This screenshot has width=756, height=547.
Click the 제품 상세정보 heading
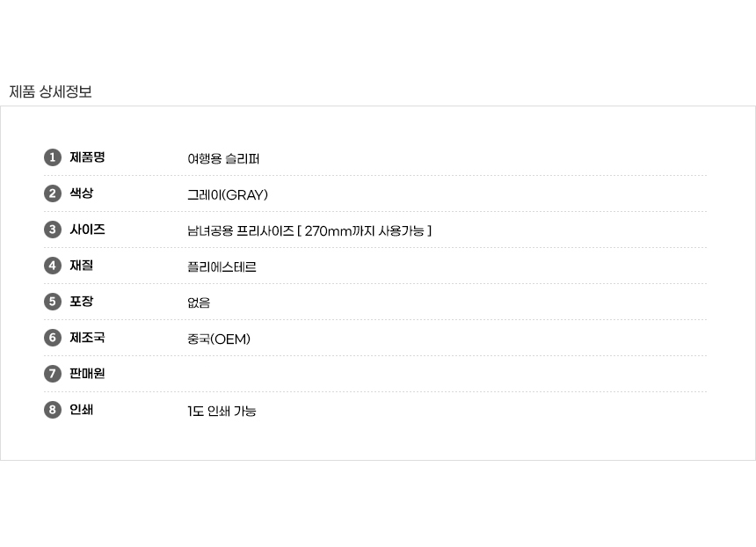tap(50, 91)
